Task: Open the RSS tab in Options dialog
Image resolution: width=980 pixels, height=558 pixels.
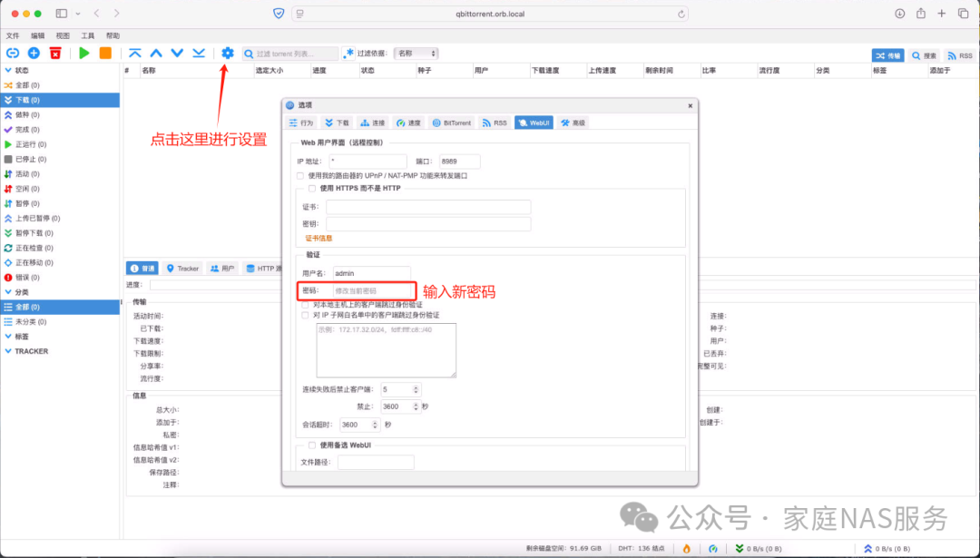Action: coord(495,122)
